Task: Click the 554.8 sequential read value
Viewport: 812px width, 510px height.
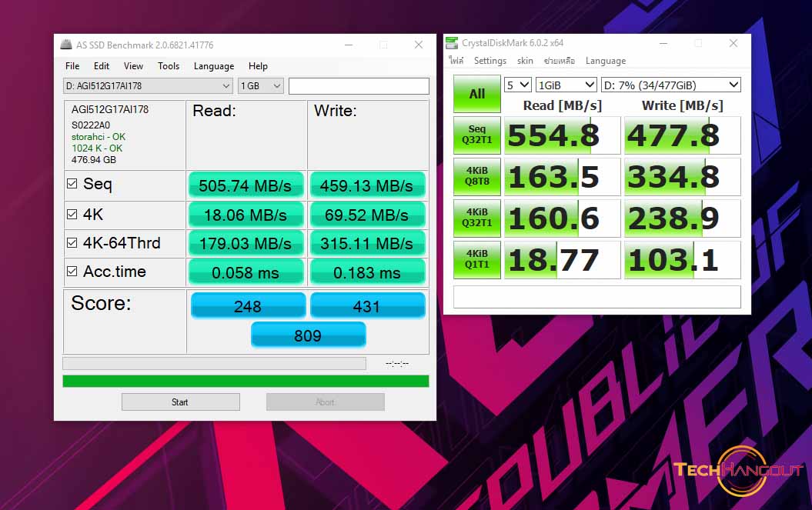Action: [563, 135]
